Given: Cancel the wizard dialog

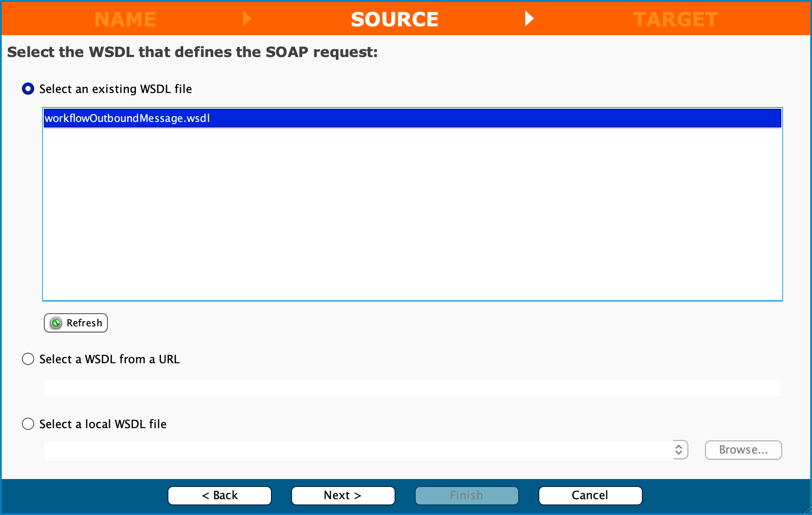Looking at the screenshot, I should click(590, 496).
